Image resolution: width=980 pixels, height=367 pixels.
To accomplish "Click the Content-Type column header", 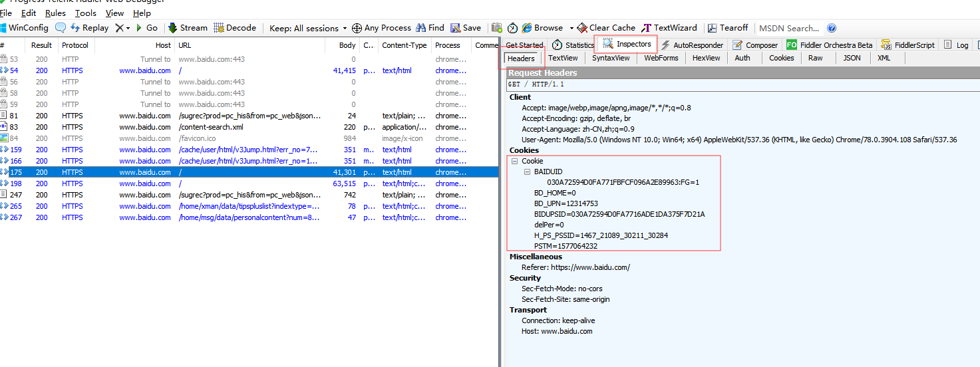I will [405, 45].
